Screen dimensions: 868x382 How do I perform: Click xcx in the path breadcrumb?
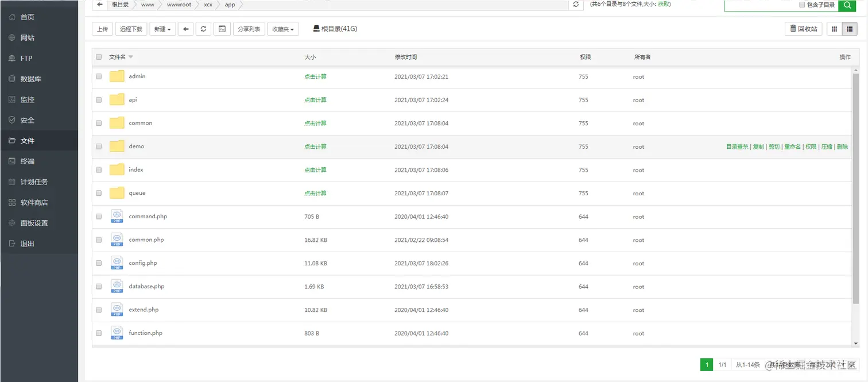click(x=208, y=5)
